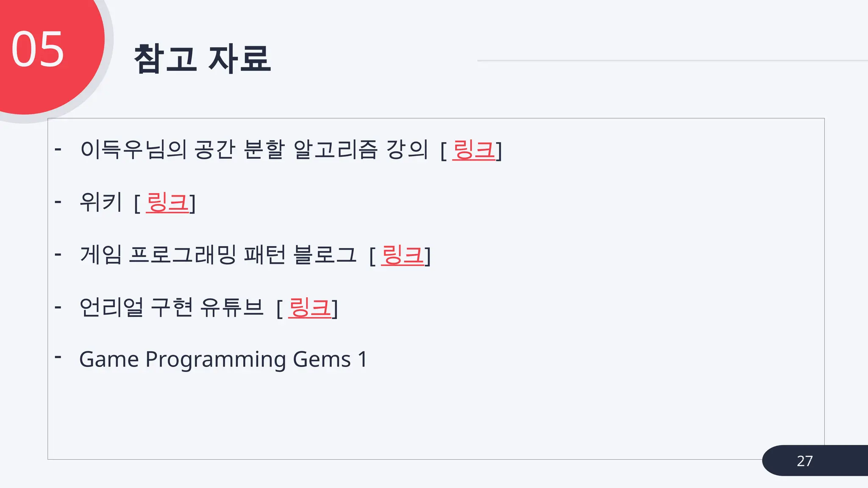
Task: Click the dash bullet before 게임 프로그래밍 패턴
Action: tap(58, 255)
